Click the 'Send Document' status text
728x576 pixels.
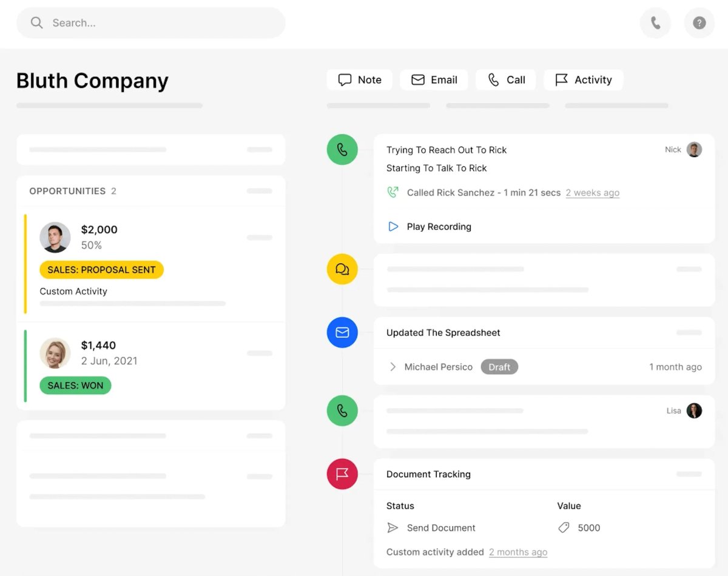(442, 528)
